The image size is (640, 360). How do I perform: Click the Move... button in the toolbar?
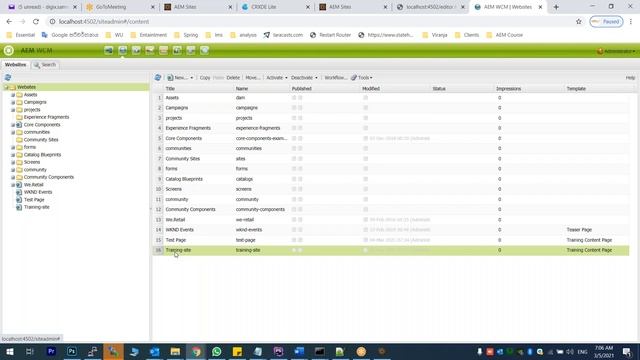click(x=253, y=78)
